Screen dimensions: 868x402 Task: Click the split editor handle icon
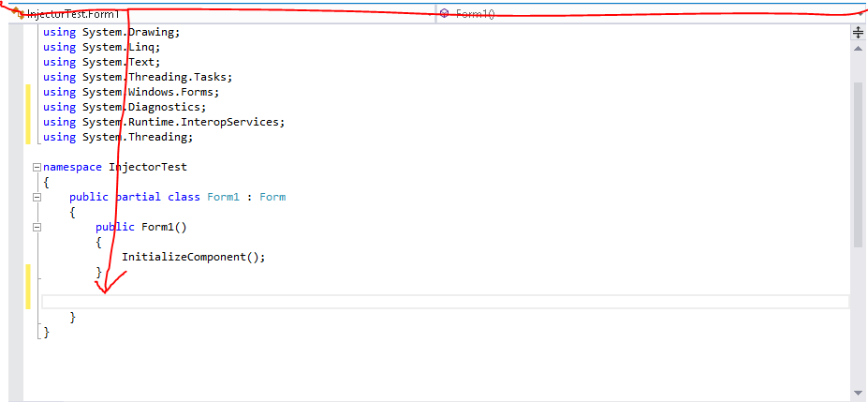click(x=857, y=32)
